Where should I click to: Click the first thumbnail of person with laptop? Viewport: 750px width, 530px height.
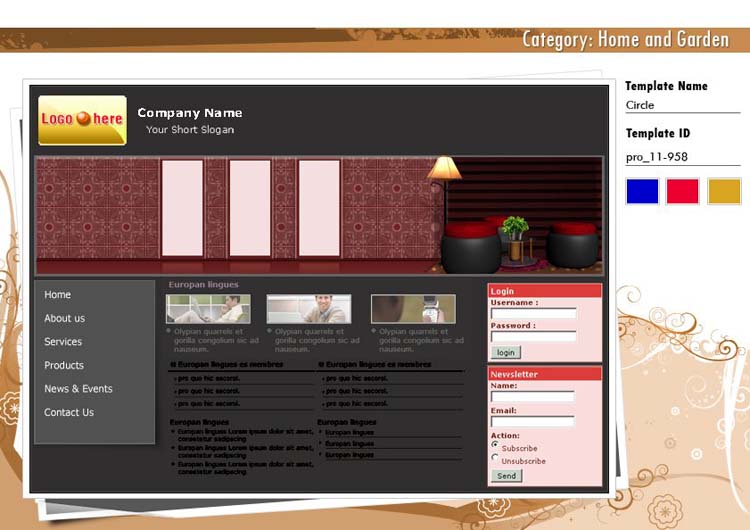(208, 309)
